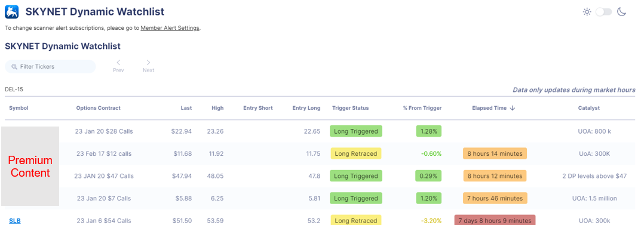Click the search magnifier icon in filter
Image resolution: width=644 pixels, height=225 pixels.
pyautogui.click(x=14, y=66)
